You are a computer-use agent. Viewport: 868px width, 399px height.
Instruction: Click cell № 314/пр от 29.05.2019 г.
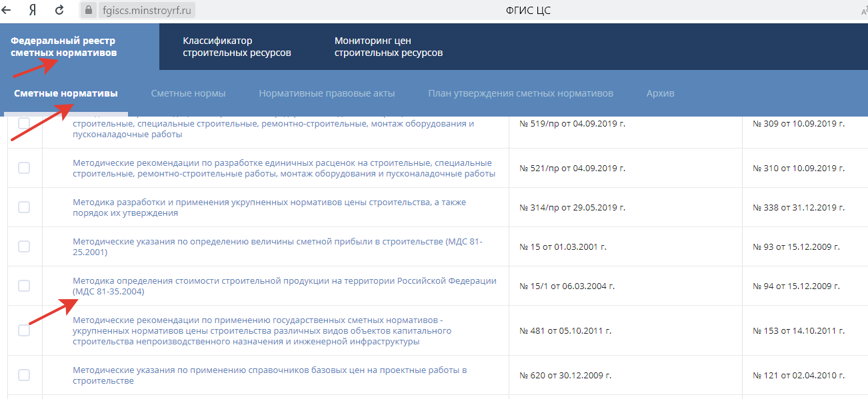(573, 207)
